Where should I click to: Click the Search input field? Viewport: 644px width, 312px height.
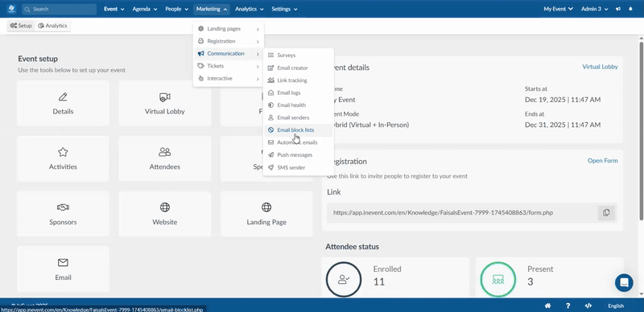click(59, 9)
